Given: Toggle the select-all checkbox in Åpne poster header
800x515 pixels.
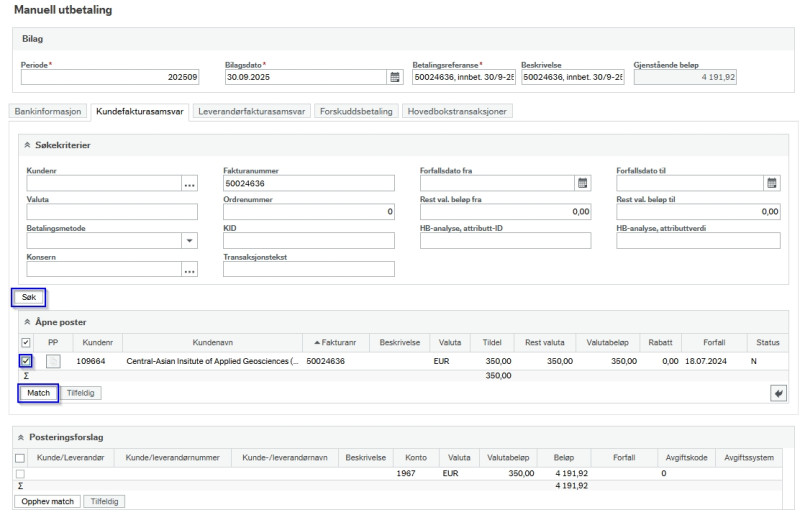Looking at the screenshot, I should pos(26,342).
